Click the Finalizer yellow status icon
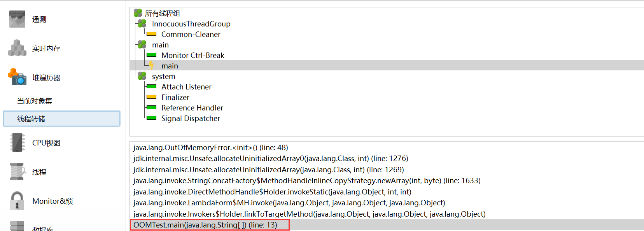 (x=151, y=97)
